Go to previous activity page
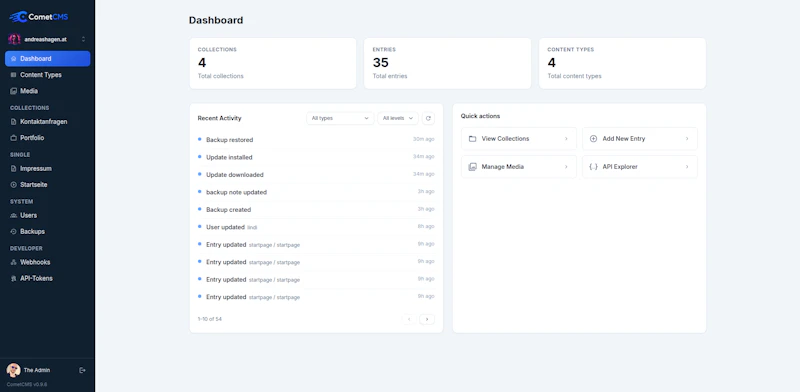Screen dimensions: 800x392 tap(409, 320)
